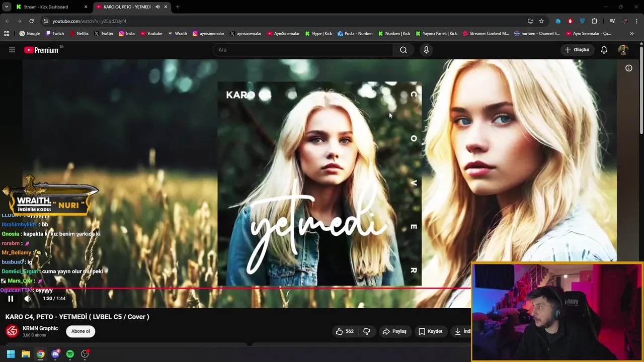This screenshot has height=362, width=644.
Task: Open YouTube account avatar menu
Action: pos(623,50)
